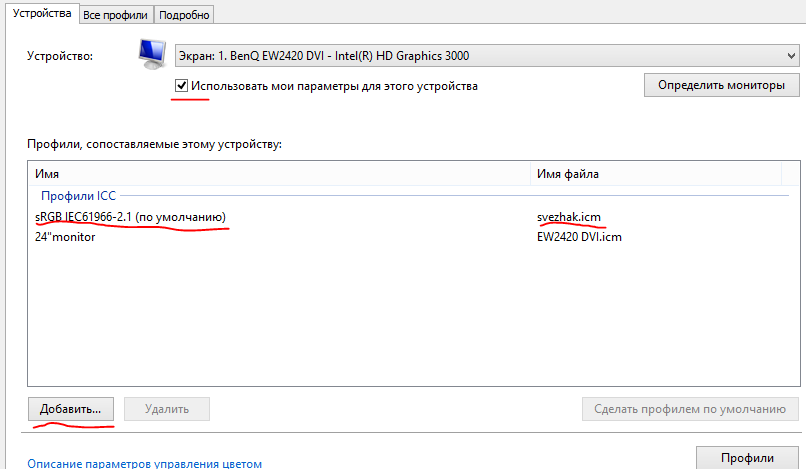806x469 pixels.
Task: Click the svezhak.icm file name cell
Action: tap(569, 217)
